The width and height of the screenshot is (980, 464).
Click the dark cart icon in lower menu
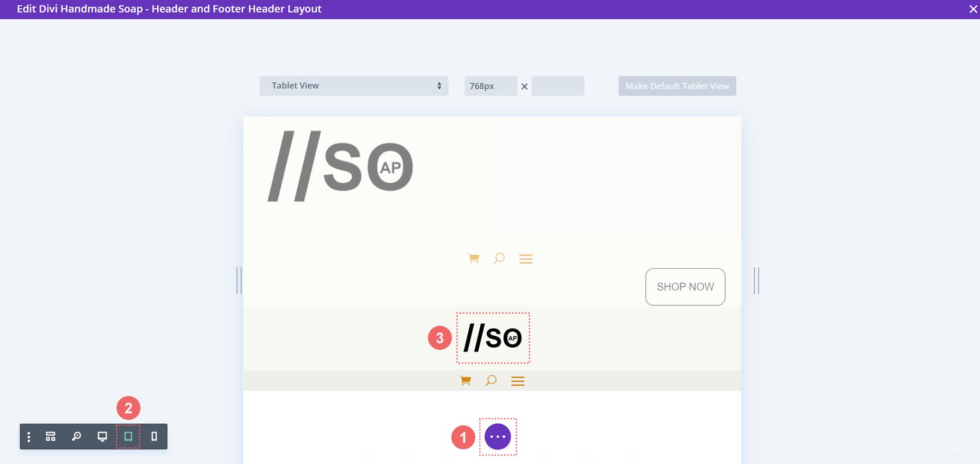tap(465, 381)
